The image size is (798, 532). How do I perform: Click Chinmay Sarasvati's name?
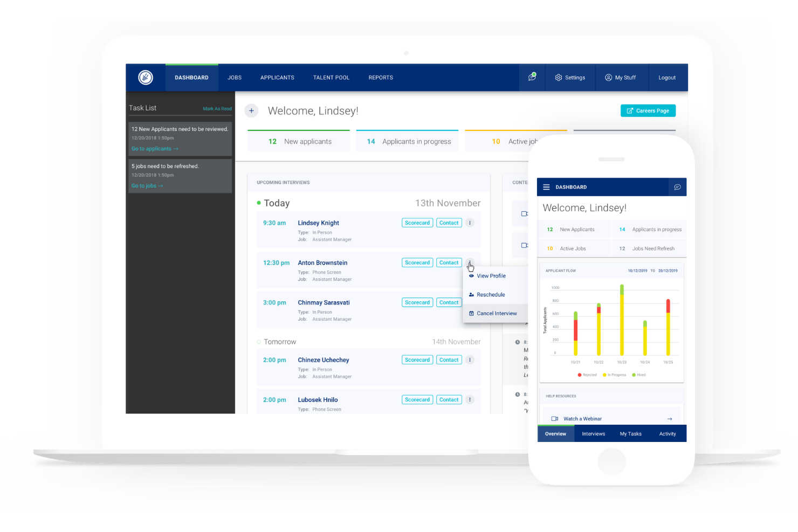[324, 302]
